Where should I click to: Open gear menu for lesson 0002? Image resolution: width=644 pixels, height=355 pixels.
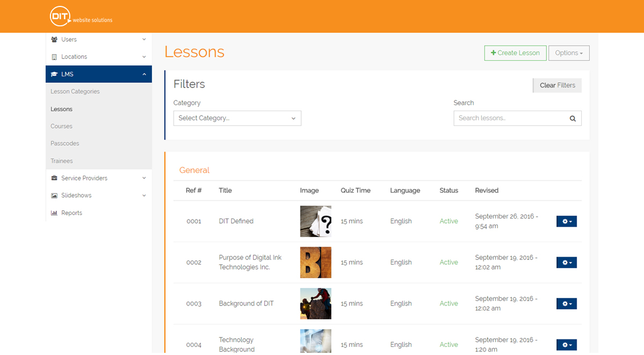coord(566,263)
